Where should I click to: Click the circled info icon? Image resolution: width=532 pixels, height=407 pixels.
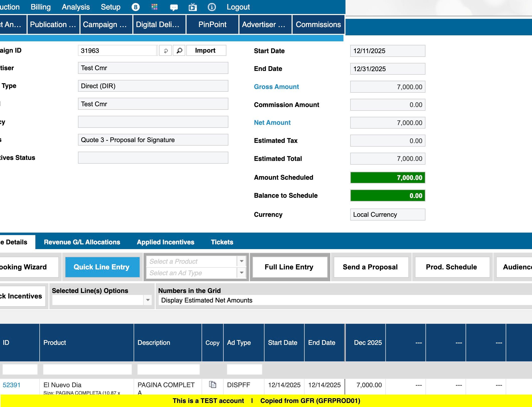click(212, 7)
